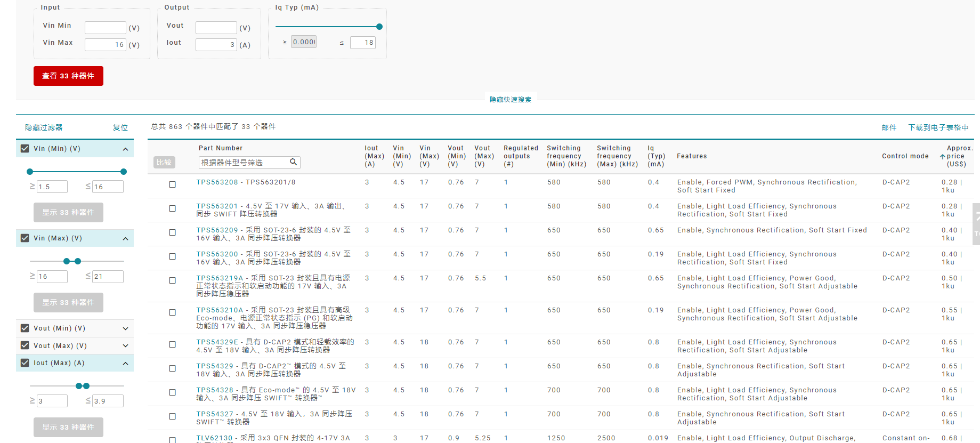Image resolution: width=980 pixels, height=443 pixels.
Task: Uncheck the Vout (Max) (V) filter checkbox
Action: coord(25,345)
